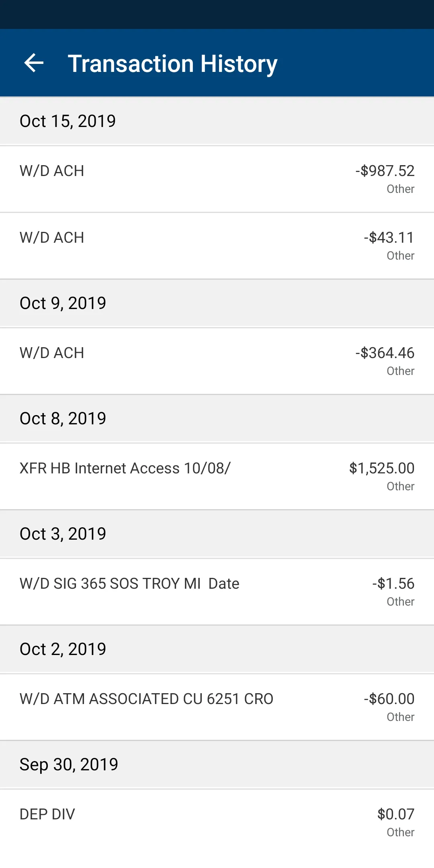Image resolution: width=434 pixels, height=868 pixels.
Task: Tap the Oct 9, 2019 date header
Action: tap(63, 303)
